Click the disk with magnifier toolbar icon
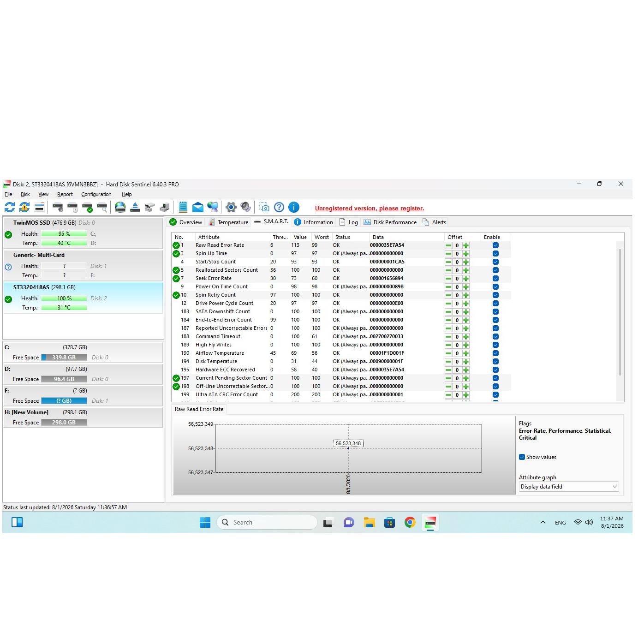 tap(102, 207)
